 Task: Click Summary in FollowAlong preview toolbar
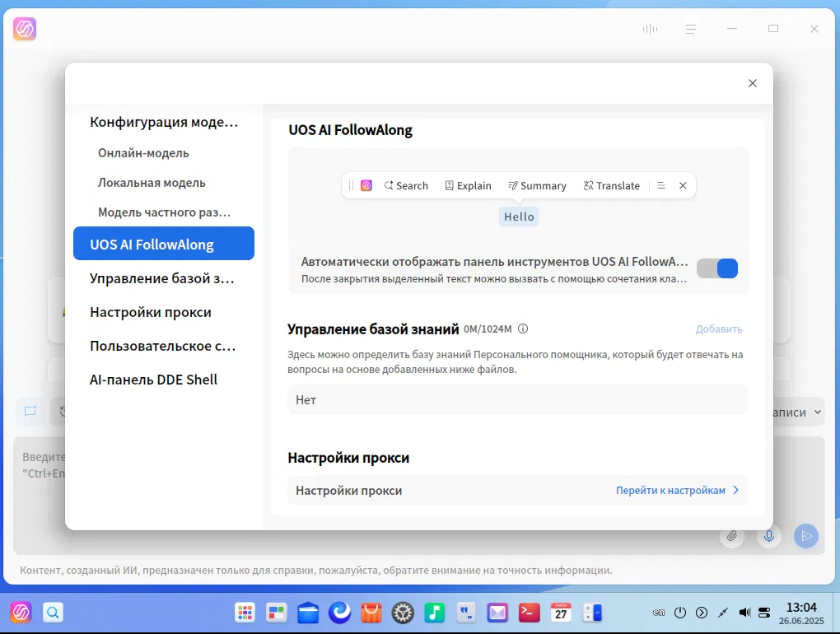click(537, 186)
